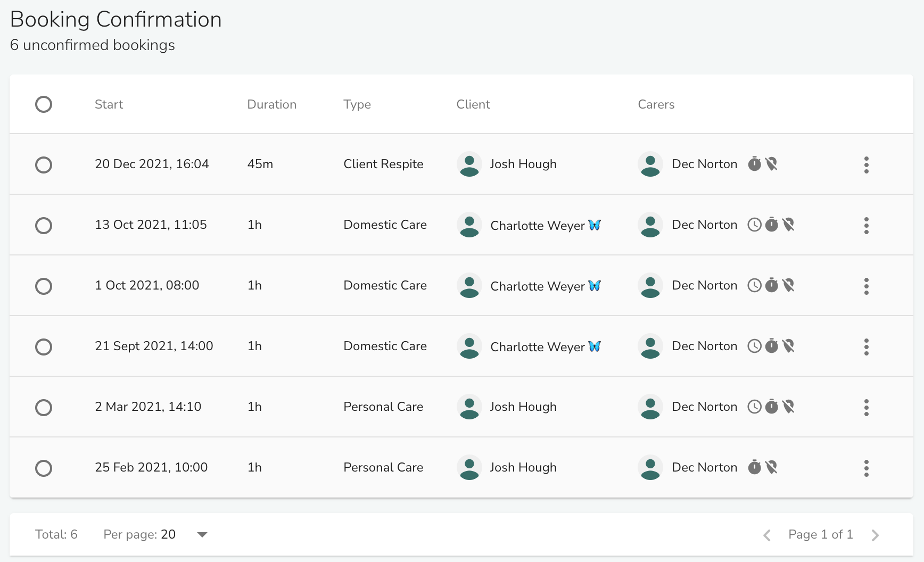The width and height of the screenshot is (924, 562).
Task: Click Dec Norton's avatar in 25 Feb 2021 row
Action: click(x=650, y=468)
